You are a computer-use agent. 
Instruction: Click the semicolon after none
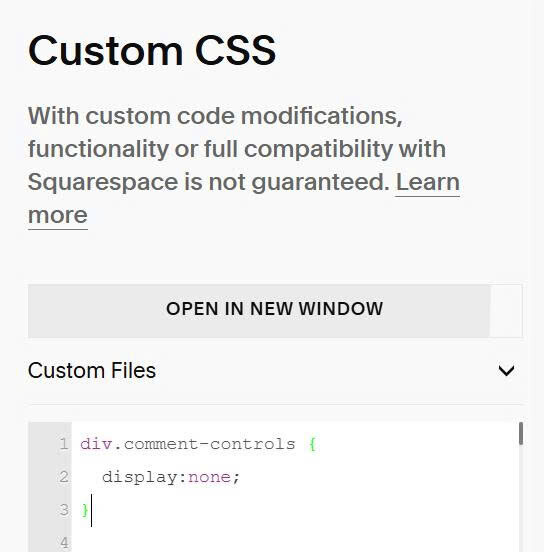236,478
